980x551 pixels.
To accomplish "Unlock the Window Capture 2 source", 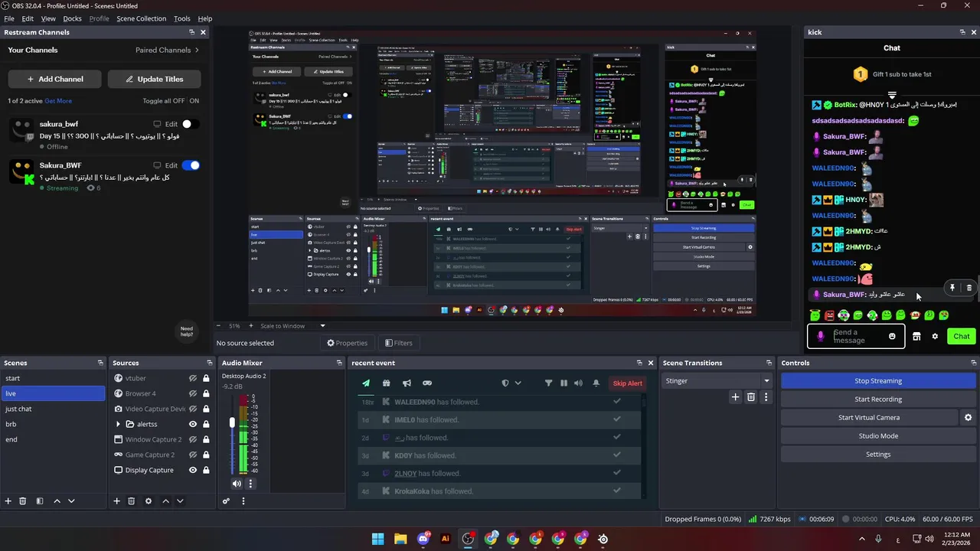I will (206, 439).
